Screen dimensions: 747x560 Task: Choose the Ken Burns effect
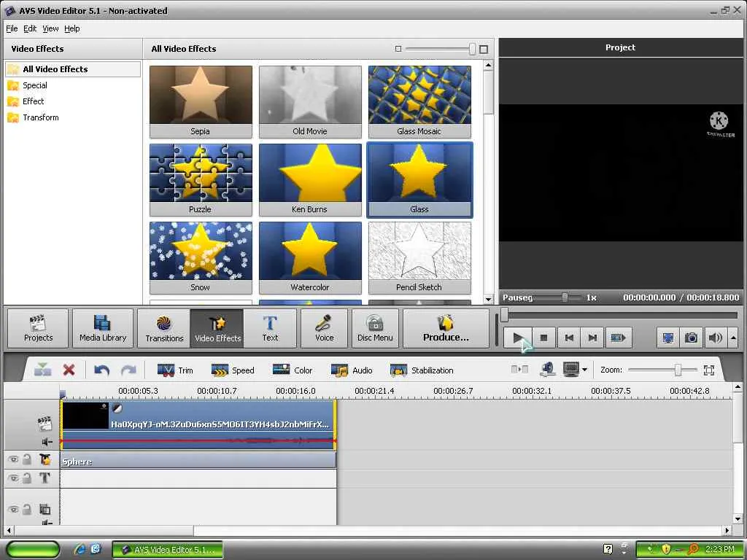(x=310, y=179)
